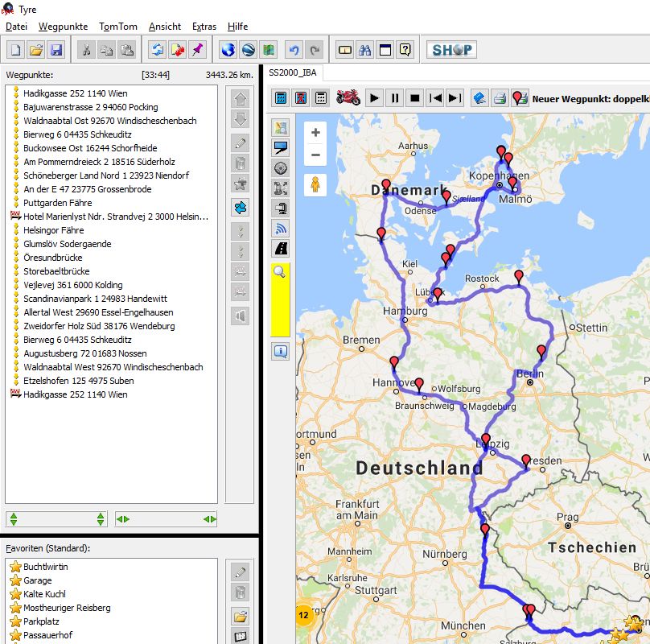Open the SHOP button in toolbar

(451, 50)
